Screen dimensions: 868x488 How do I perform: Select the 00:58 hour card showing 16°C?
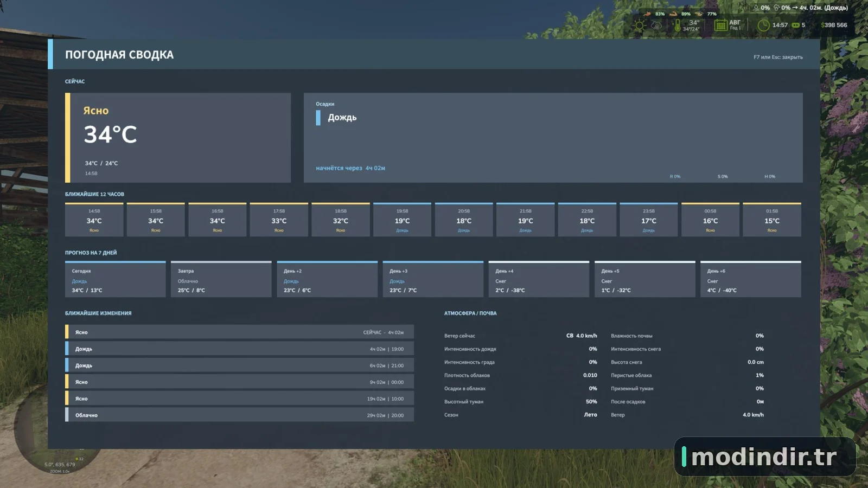tap(710, 220)
